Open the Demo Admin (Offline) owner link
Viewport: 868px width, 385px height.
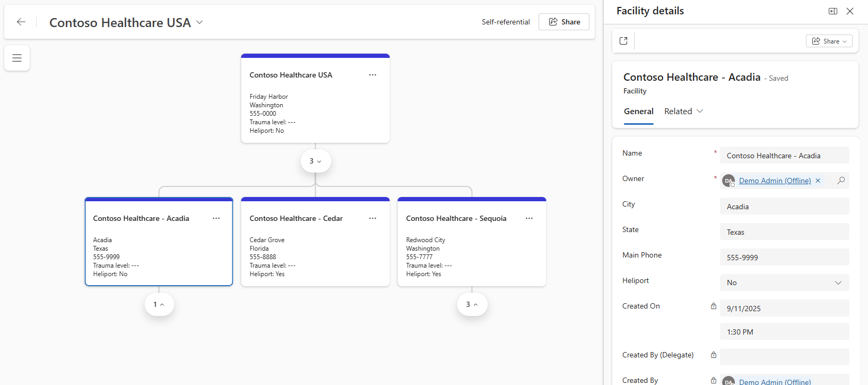[x=775, y=181]
